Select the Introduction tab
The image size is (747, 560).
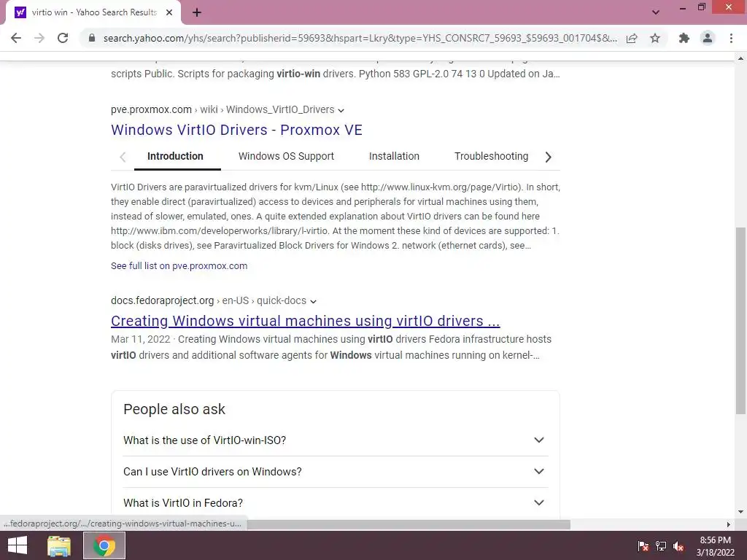(x=175, y=156)
